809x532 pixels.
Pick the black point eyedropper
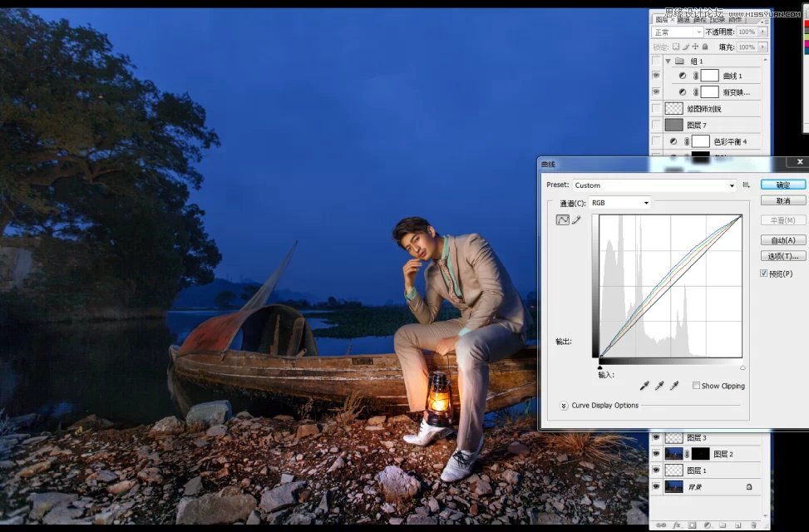tap(644, 386)
